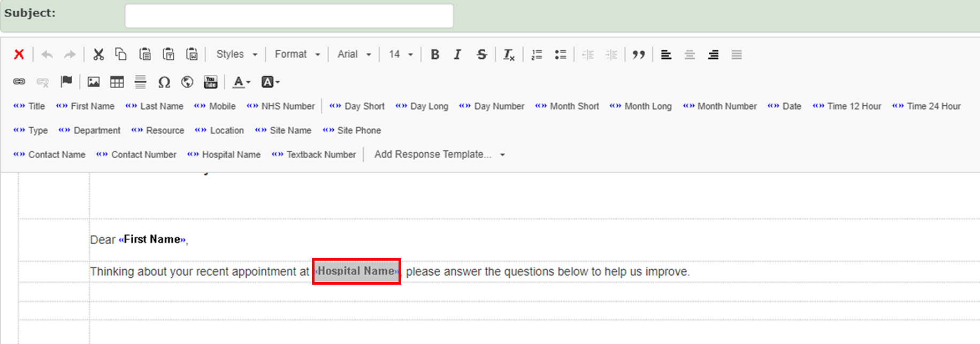Toggle bold formatting
The image size is (980, 344).
[435, 54]
